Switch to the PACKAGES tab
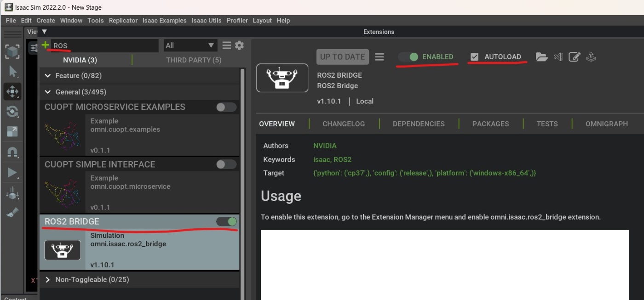 [x=490, y=124]
